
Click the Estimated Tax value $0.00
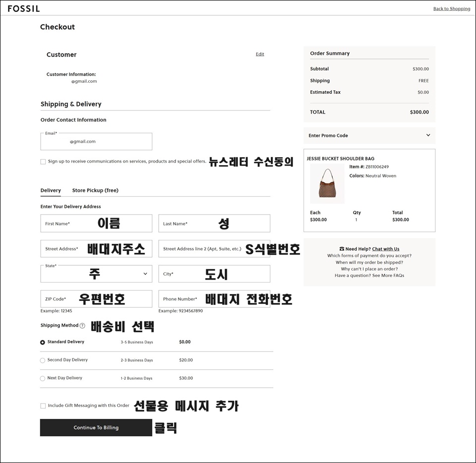[423, 92]
